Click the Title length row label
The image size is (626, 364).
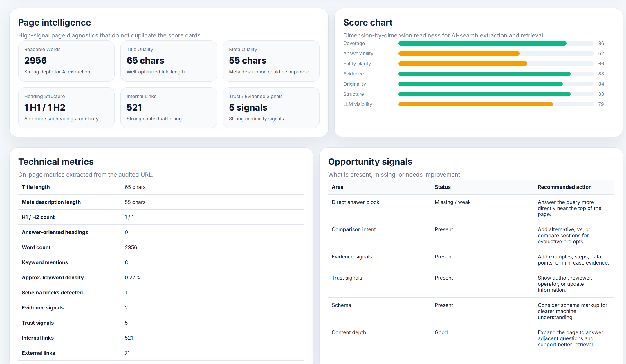(x=36, y=187)
